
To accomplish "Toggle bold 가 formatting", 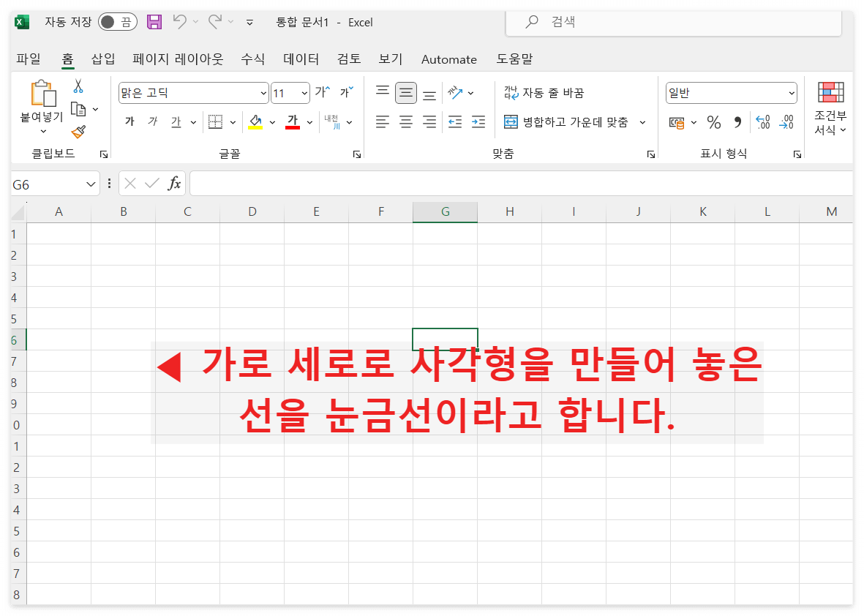I will 129,121.
